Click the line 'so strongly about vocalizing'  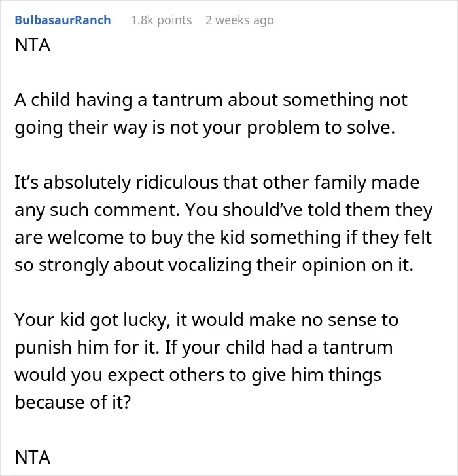pyautogui.click(x=214, y=265)
